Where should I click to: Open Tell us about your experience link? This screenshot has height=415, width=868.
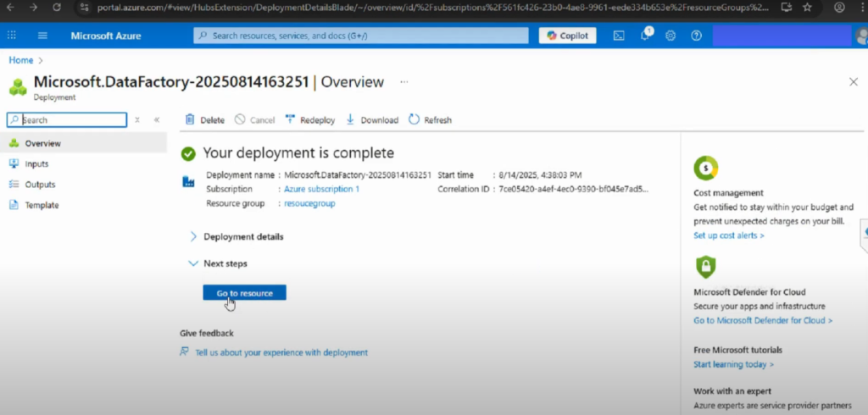click(281, 352)
